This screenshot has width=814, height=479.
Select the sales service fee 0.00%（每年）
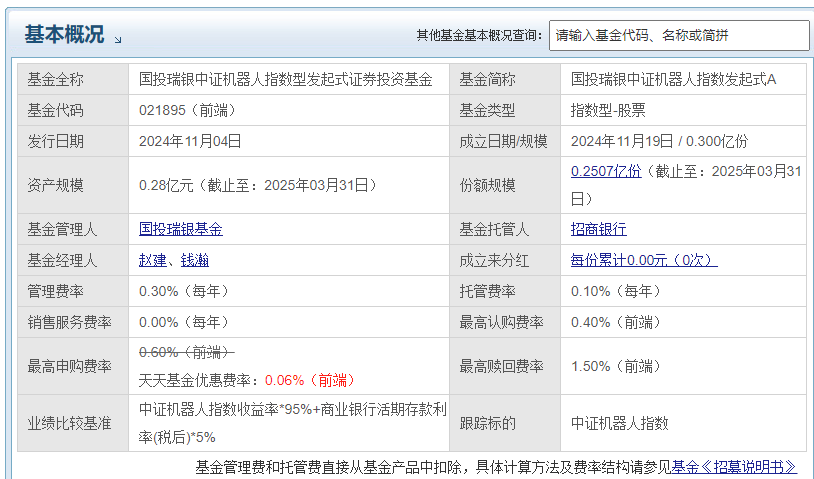pos(184,322)
